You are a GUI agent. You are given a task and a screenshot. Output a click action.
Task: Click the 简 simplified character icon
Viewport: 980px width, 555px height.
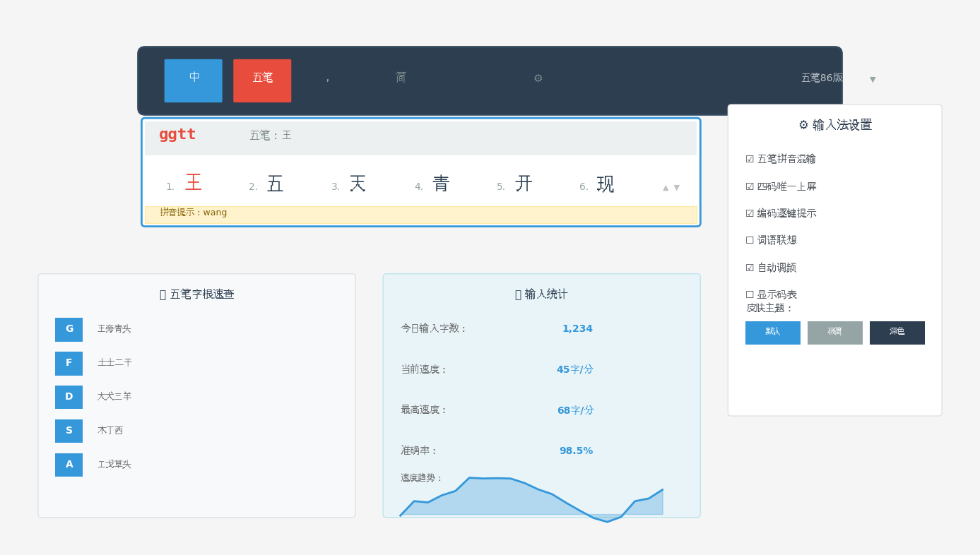click(x=400, y=78)
